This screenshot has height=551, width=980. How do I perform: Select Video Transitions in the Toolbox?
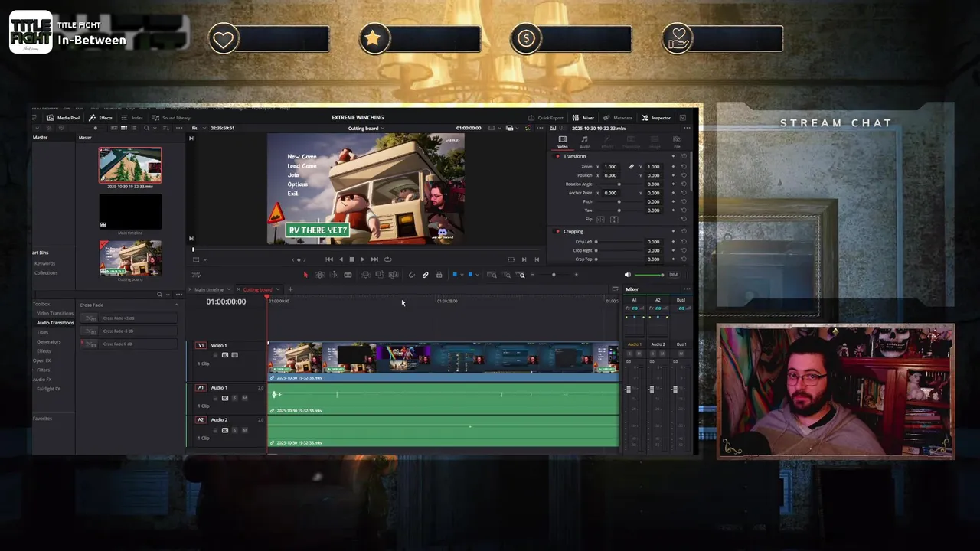pos(55,314)
